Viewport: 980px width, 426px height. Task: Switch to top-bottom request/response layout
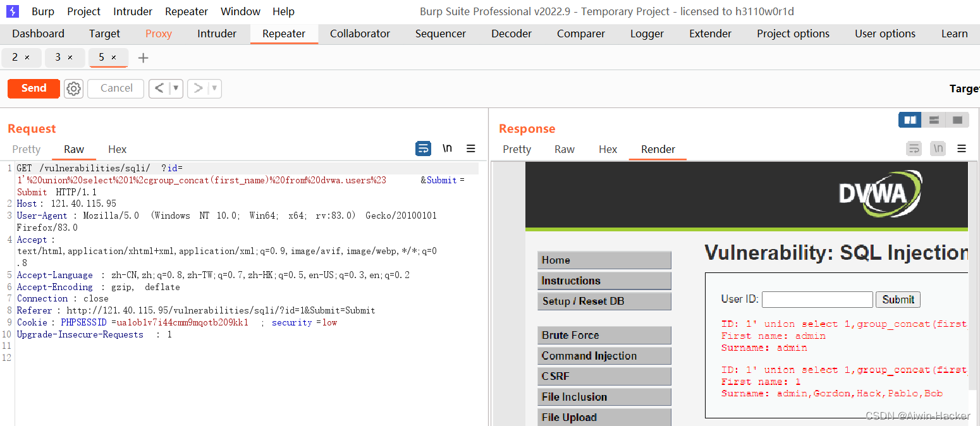934,120
